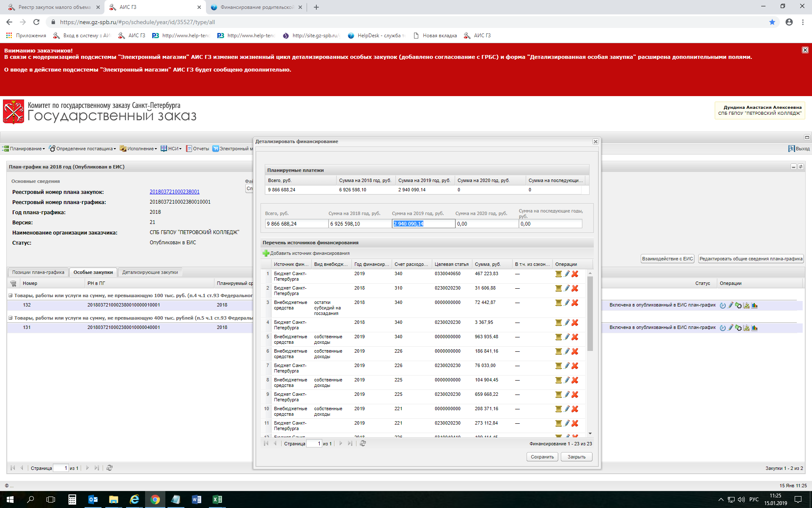Click the Сумма на 2020 год input field
This screenshot has height=508, width=812.
click(x=486, y=224)
